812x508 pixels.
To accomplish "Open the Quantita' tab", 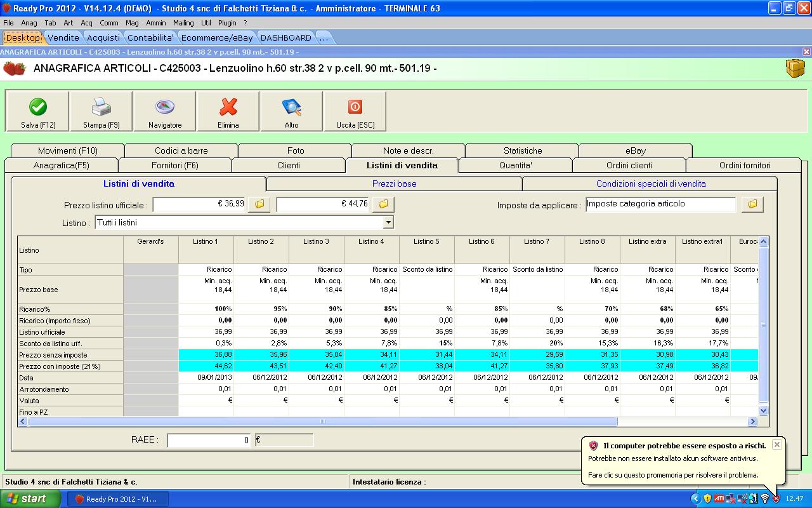I will click(x=516, y=165).
